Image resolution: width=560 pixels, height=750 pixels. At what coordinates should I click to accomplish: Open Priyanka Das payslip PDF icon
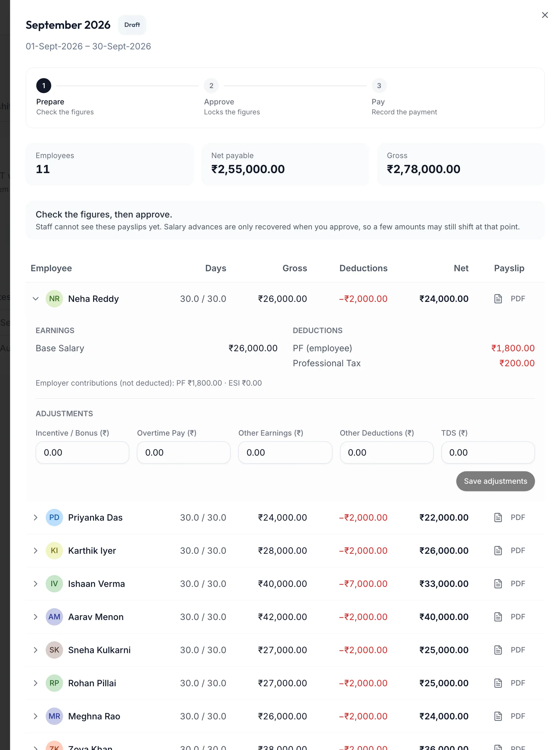[x=497, y=517]
